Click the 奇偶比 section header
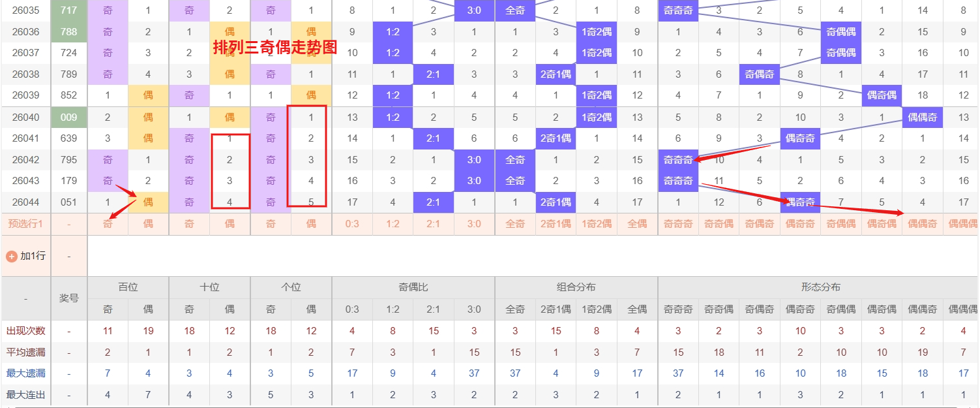The width and height of the screenshot is (980, 408). click(x=413, y=287)
